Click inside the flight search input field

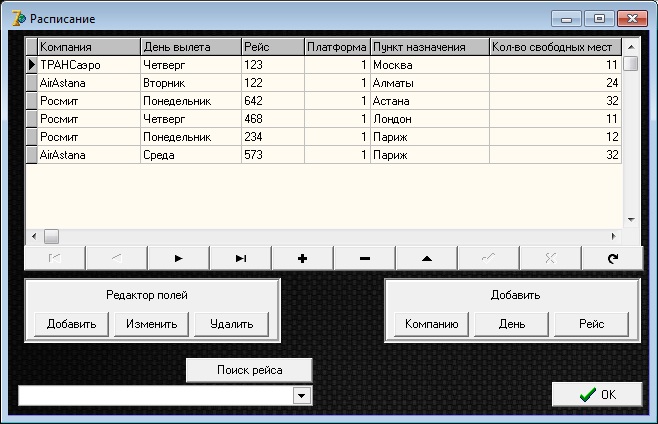[x=155, y=395]
